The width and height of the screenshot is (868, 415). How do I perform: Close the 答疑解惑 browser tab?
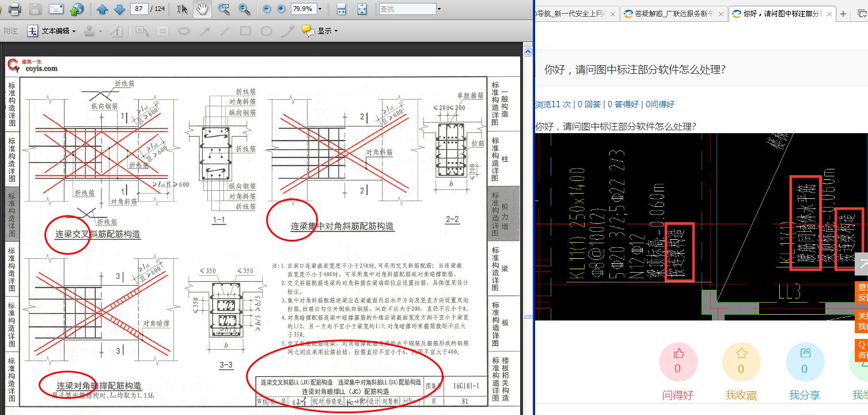(720, 14)
